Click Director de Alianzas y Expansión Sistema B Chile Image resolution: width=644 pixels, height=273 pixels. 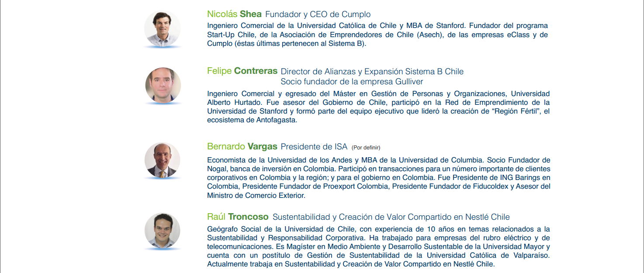(x=372, y=72)
